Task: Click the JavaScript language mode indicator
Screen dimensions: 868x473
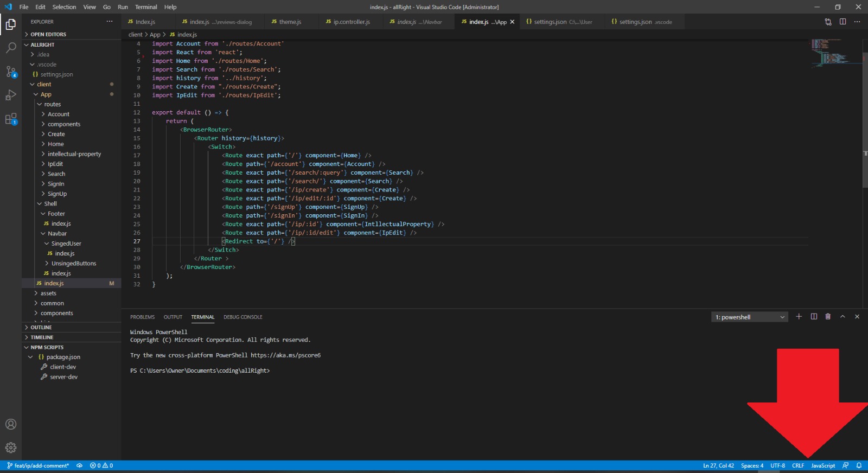Action: [823, 465]
